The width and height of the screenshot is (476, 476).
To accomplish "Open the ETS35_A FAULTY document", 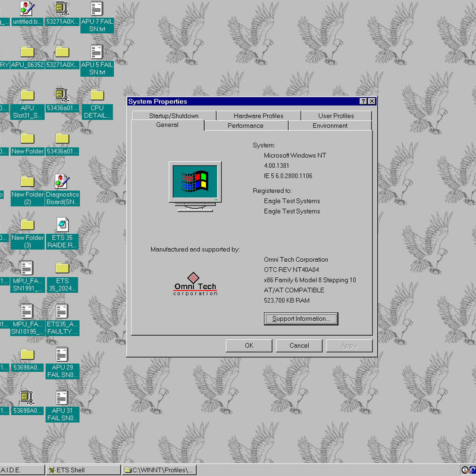I will [x=62, y=310].
